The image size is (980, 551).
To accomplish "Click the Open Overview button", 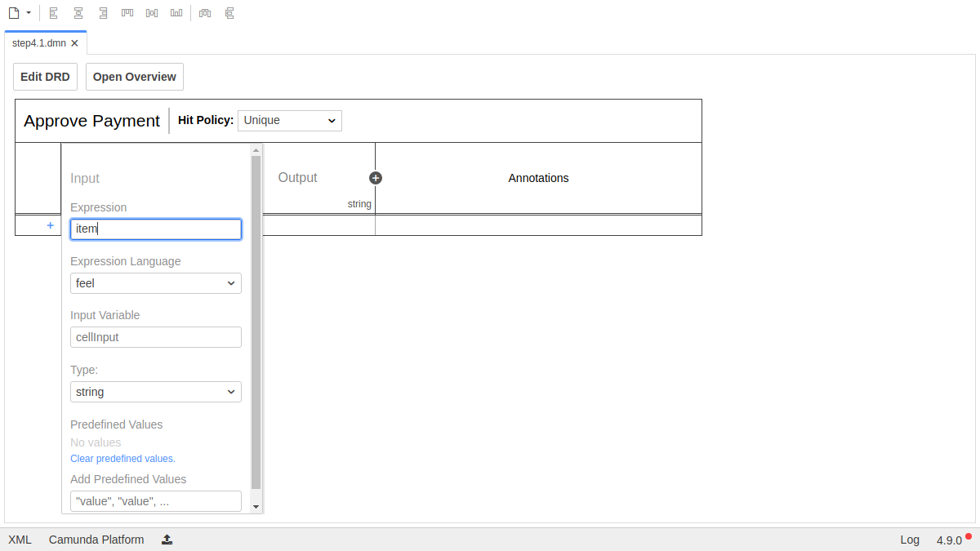I will click(135, 77).
